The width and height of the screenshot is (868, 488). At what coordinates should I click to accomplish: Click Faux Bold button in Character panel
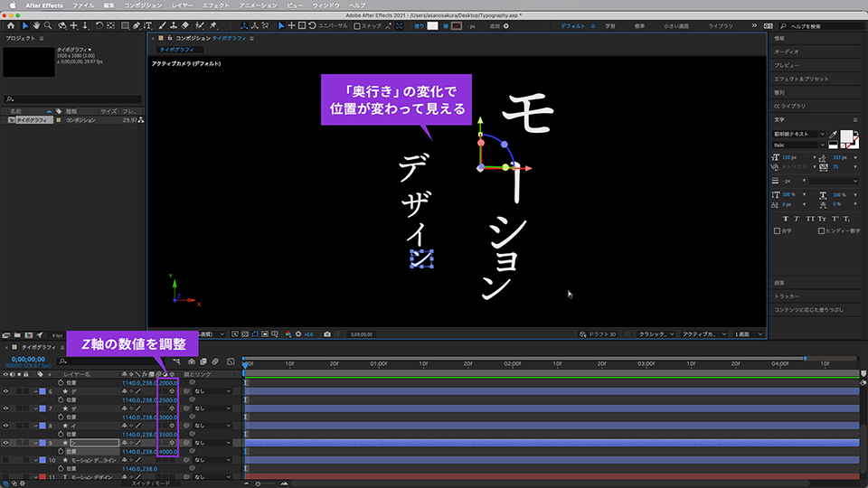pos(785,219)
